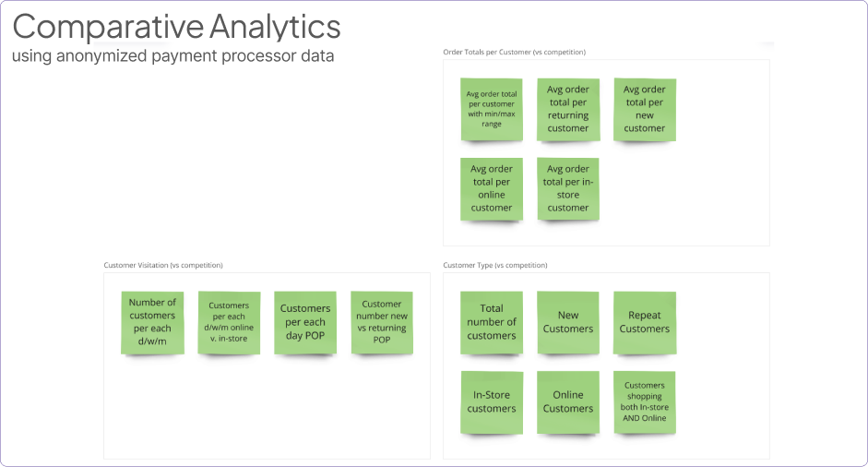Select the customers online v. in-store sticky note
868x467 pixels.
(230, 322)
